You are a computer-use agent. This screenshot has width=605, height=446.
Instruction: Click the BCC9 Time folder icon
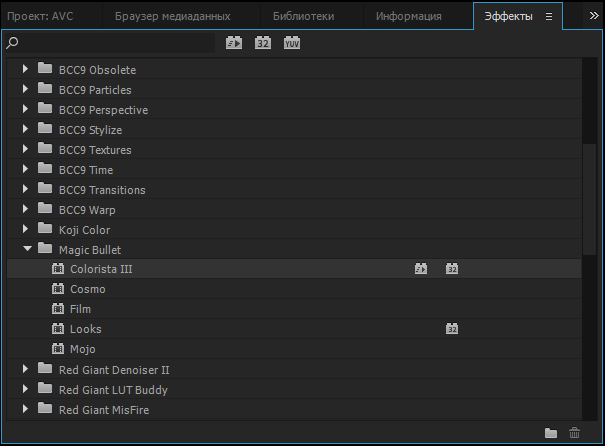pos(45,169)
